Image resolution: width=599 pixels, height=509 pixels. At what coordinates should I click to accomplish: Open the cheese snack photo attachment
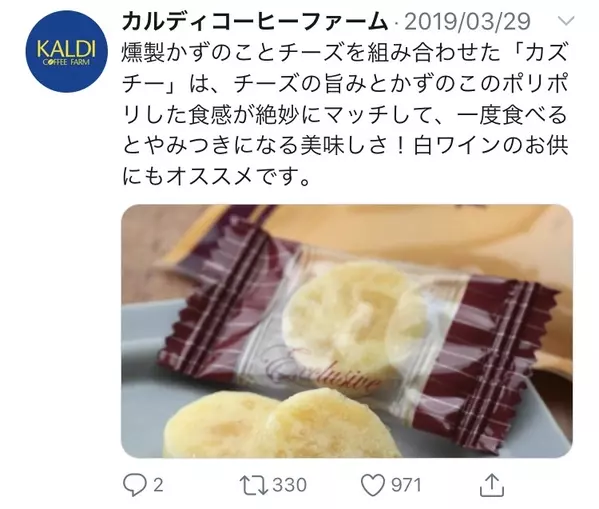347,331
